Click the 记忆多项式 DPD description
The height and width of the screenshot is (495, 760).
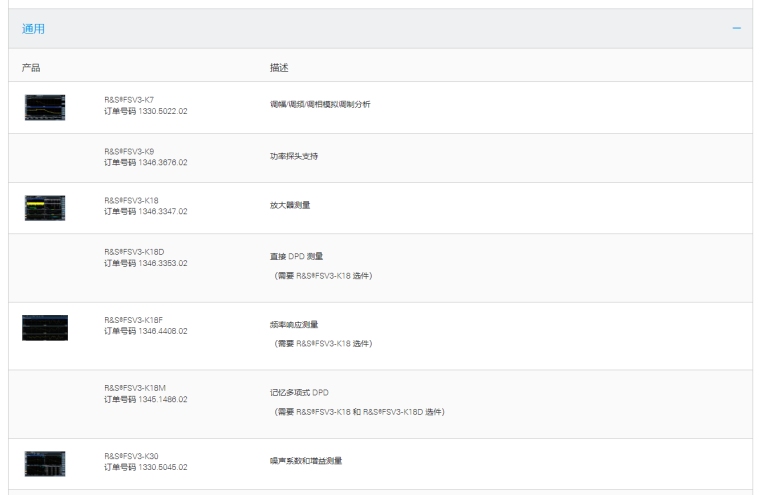click(295, 393)
